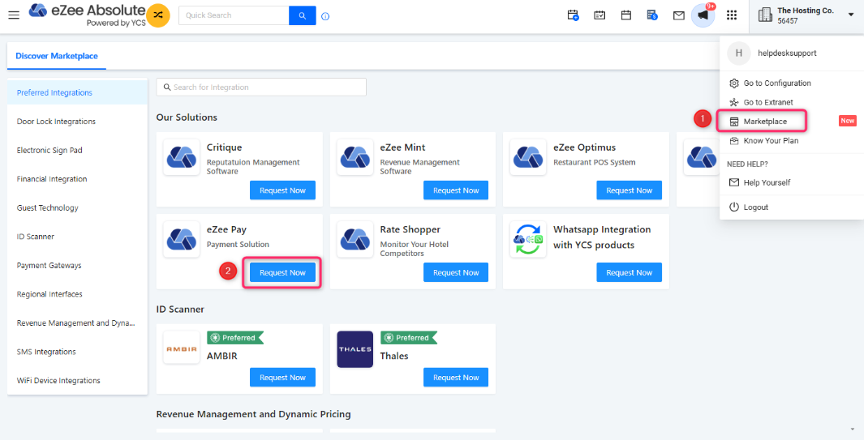Click the Preferred badge on Thales
The height and width of the screenshot is (440, 868).
(x=409, y=338)
